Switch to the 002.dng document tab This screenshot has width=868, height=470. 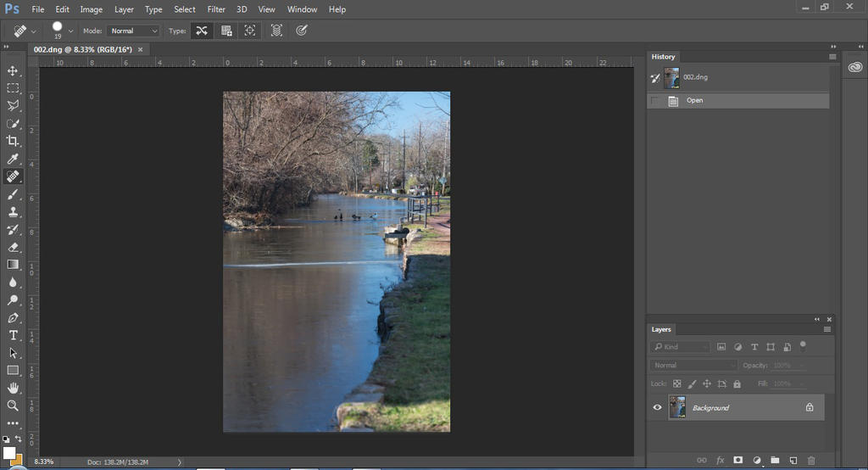[83, 49]
